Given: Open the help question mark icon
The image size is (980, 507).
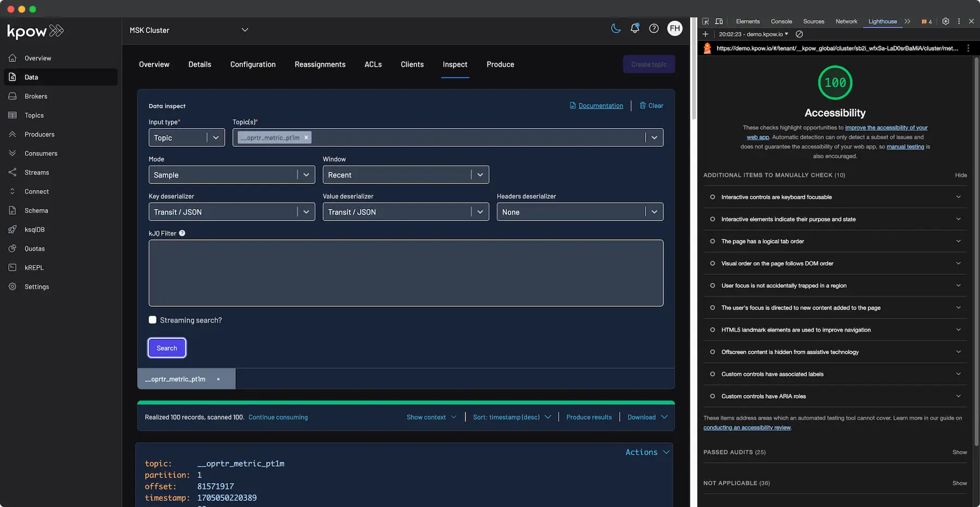Looking at the screenshot, I should pyautogui.click(x=654, y=28).
